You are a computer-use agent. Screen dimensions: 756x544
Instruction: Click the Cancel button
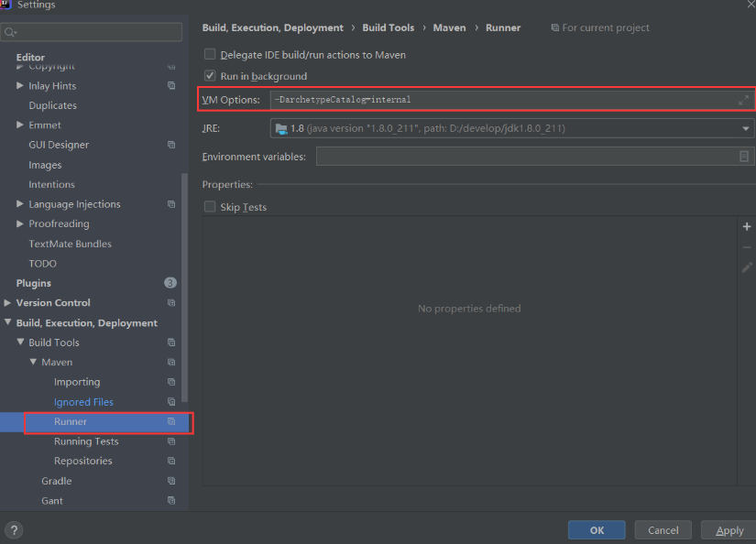click(x=663, y=530)
